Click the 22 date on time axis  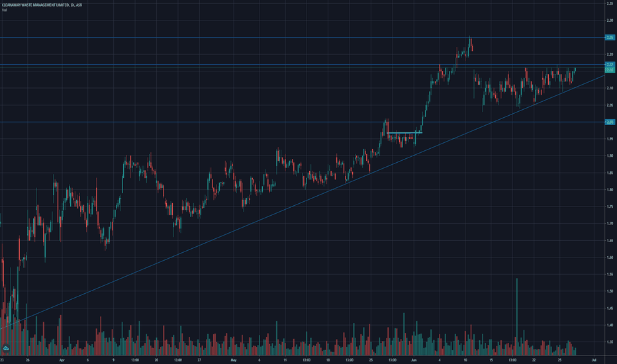pos(534,360)
